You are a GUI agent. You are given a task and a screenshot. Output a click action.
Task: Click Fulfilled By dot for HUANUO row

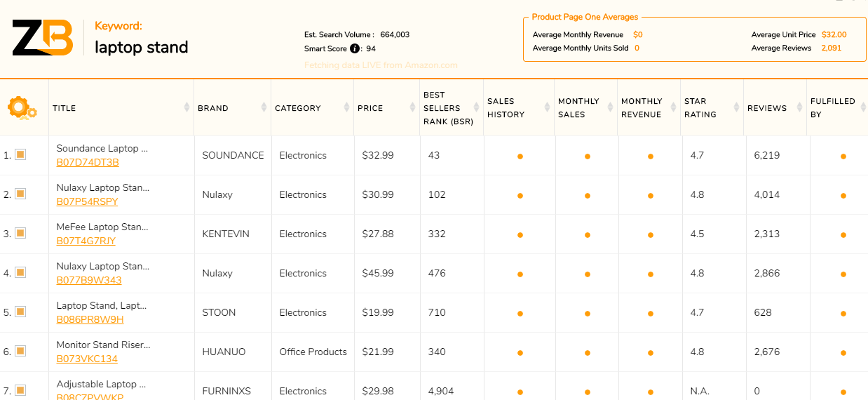(843, 353)
